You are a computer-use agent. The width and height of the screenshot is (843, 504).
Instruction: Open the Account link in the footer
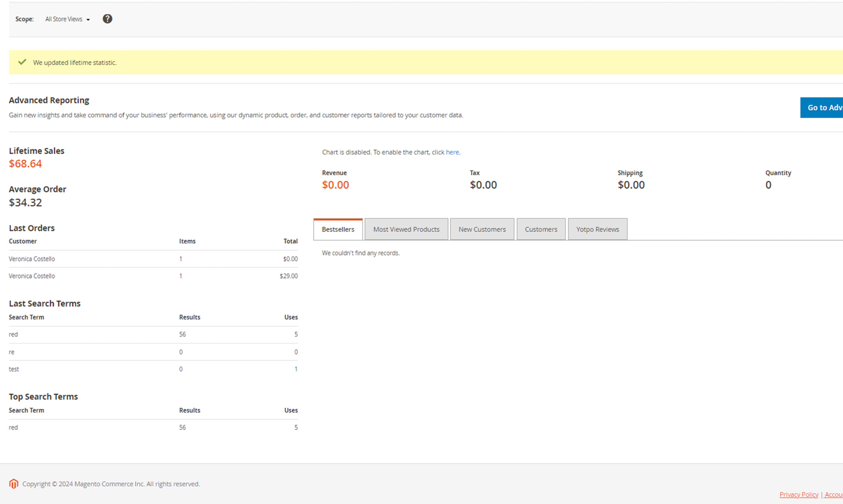[834, 495]
